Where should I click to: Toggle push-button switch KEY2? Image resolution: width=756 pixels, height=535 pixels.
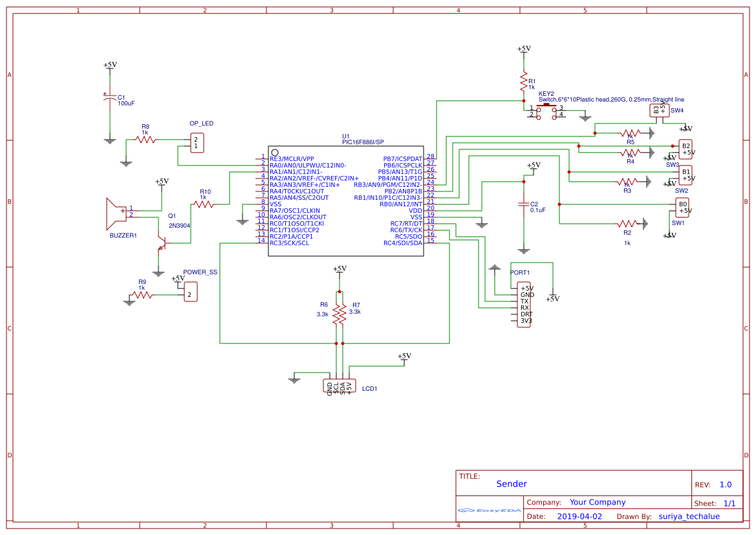[x=546, y=109]
